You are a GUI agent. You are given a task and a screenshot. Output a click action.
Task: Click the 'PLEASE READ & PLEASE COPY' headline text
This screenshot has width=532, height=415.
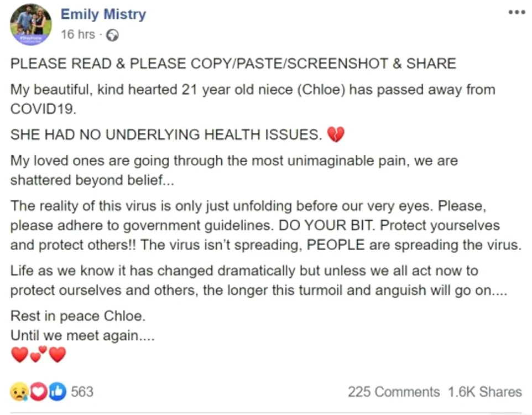point(233,64)
